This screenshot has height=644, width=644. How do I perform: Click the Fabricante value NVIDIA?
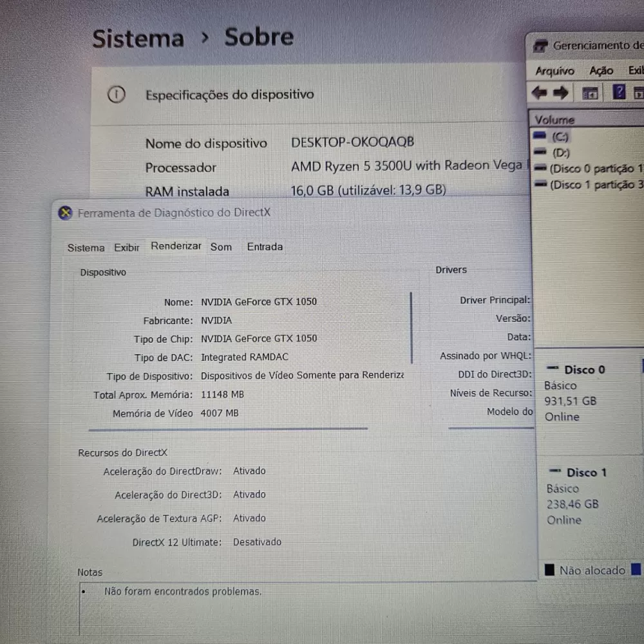pos(216,320)
